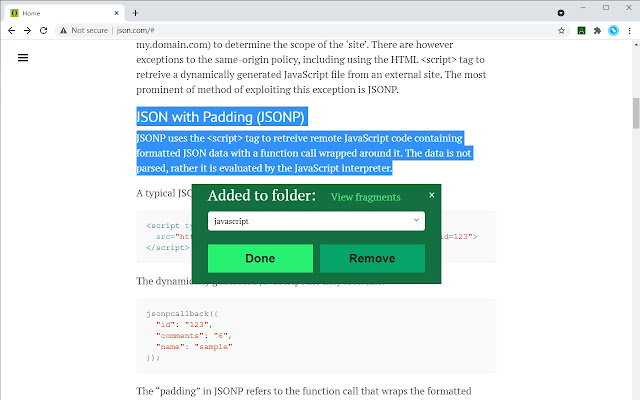Click the jsonpcallback({ code line

(x=182, y=313)
